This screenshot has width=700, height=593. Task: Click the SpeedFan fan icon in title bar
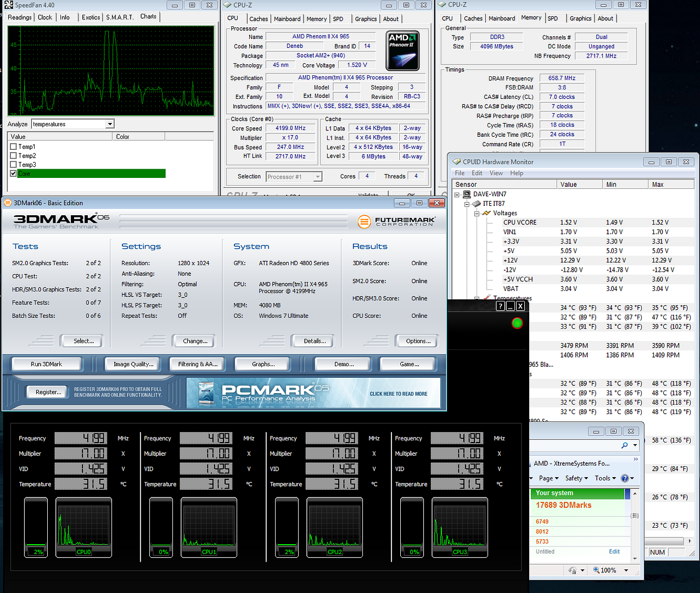coord(8,5)
